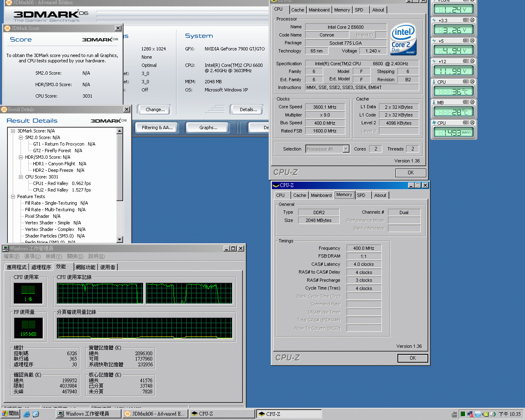Click the +3.3 lightning bolt icon
Screen dimensions: 525x420
(x=434, y=20)
